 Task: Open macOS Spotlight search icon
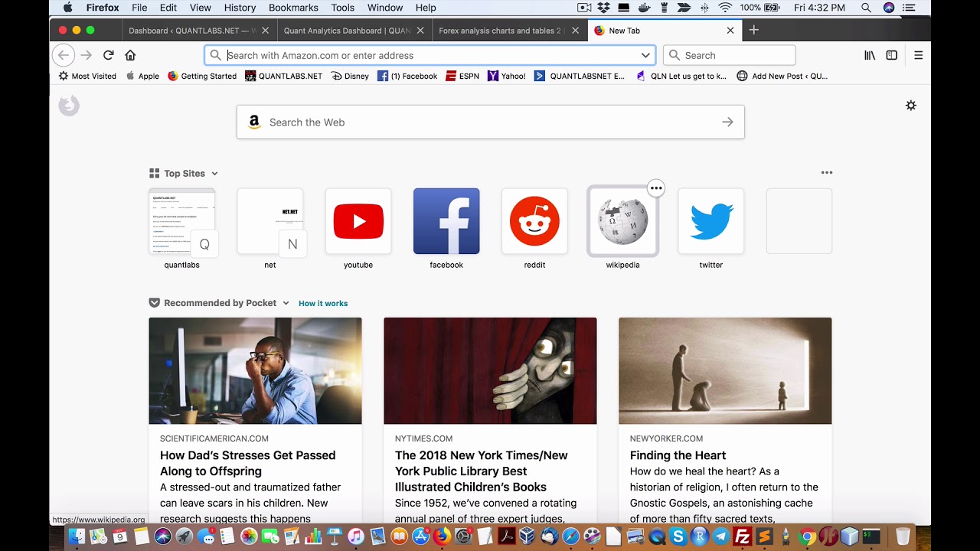click(x=866, y=8)
